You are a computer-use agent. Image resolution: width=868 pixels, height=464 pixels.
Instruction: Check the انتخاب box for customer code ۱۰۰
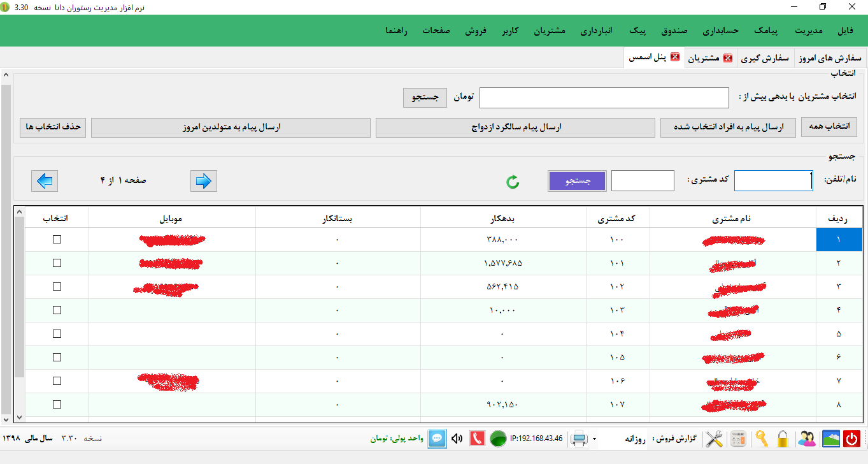coord(57,240)
